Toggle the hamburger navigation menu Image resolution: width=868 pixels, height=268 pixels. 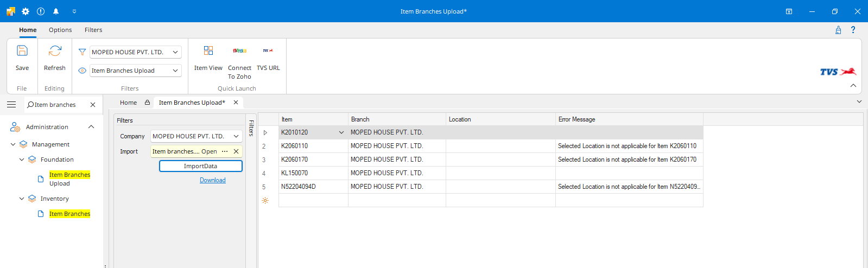[11, 105]
